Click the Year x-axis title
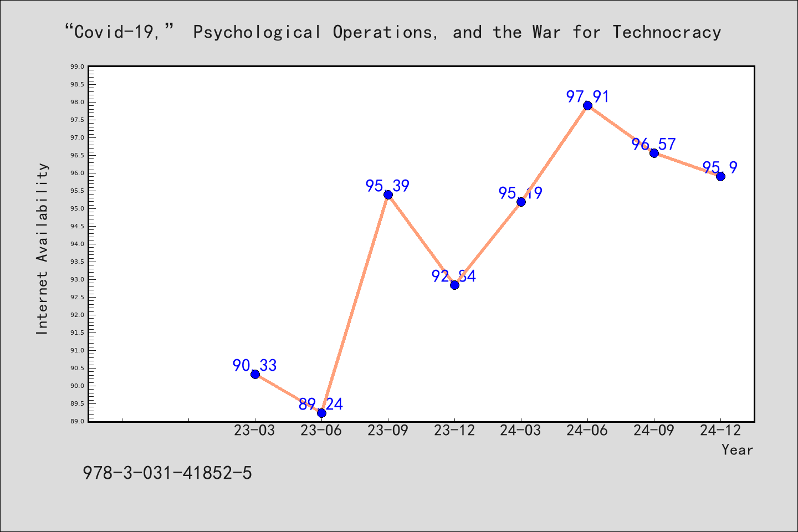 coord(737,450)
